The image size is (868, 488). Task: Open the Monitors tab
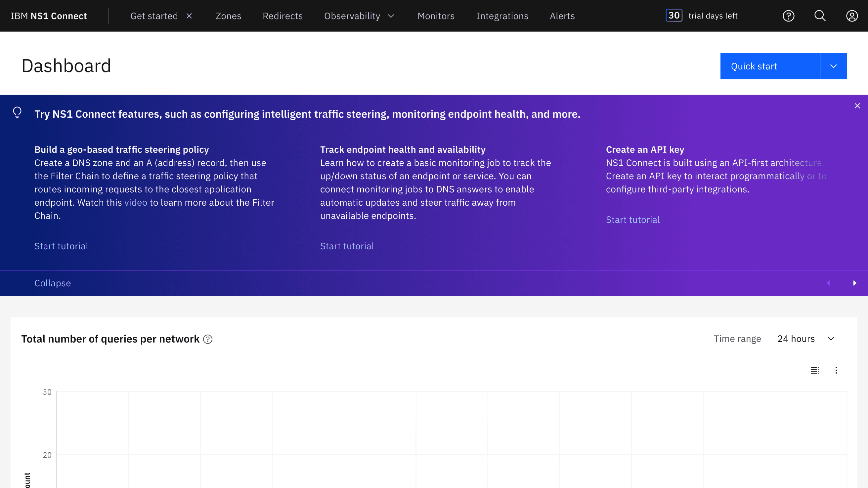[436, 16]
